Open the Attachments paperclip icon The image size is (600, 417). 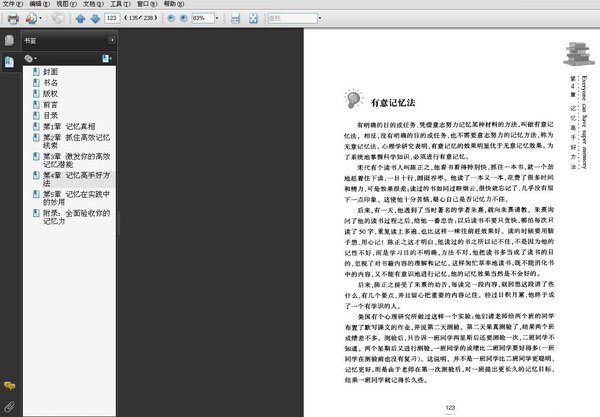click(x=9, y=406)
